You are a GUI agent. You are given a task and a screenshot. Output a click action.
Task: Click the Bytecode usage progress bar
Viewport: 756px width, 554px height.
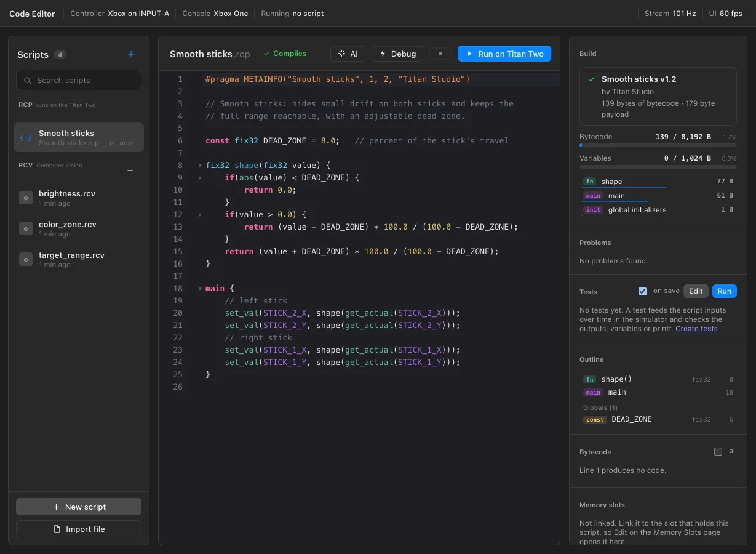pos(658,146)
